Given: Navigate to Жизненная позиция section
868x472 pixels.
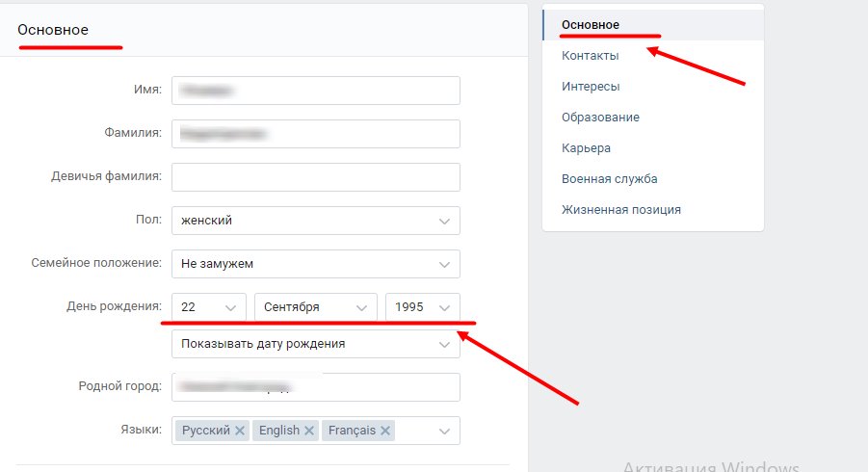Looking at the screenshot, I should 621,210.
